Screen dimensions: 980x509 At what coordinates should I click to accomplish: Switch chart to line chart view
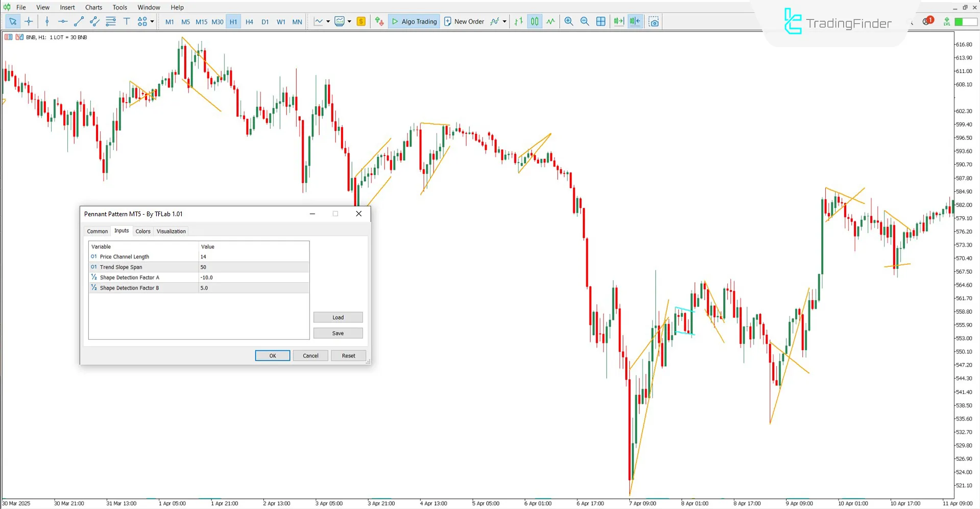[x=551, y=21]
